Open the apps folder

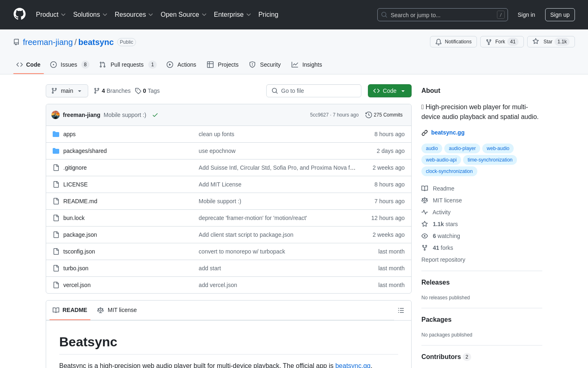click(x=69, y=134)
